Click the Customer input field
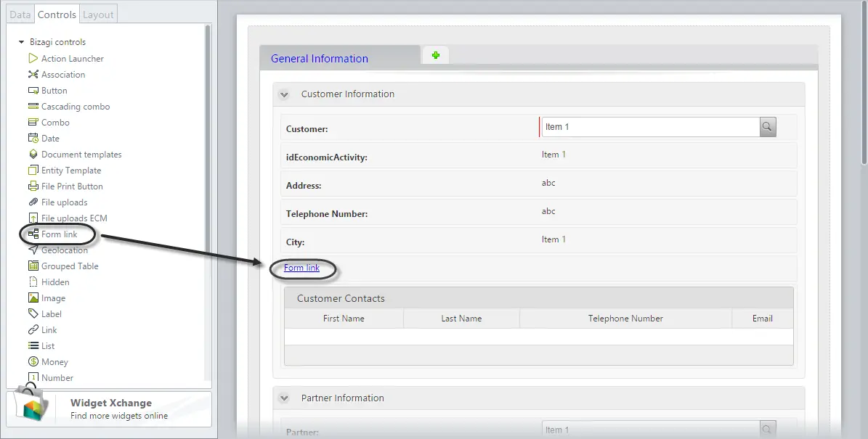The height and width of the screenshot is (439, 868). (650, 126)
